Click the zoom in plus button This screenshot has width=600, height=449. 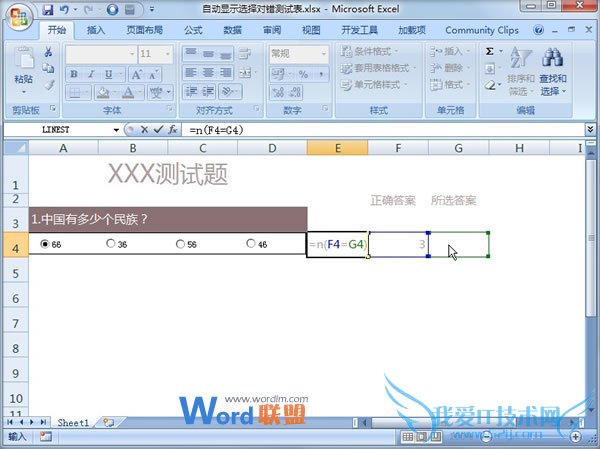576,436
